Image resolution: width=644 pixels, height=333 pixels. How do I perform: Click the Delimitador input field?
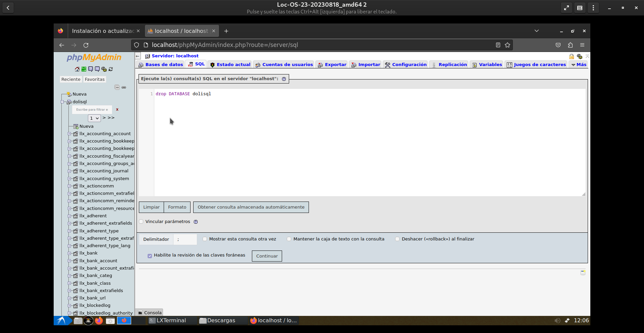pos(185,239)
